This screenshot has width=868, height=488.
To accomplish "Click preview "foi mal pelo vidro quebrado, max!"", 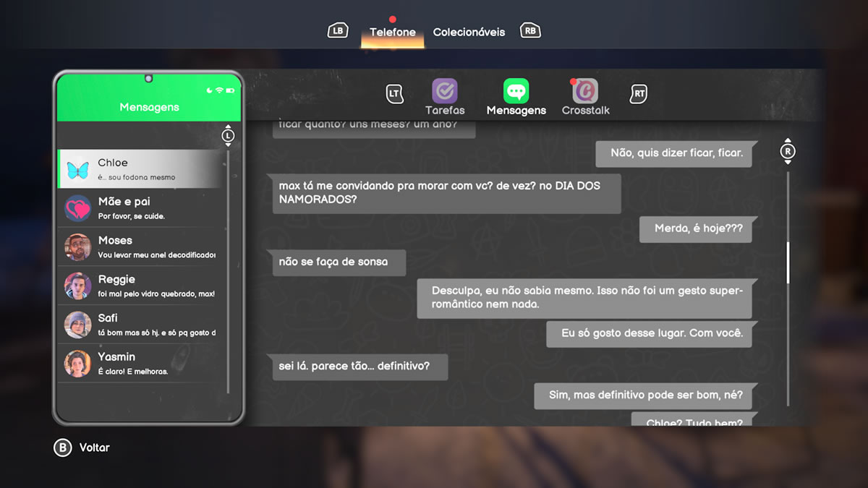I will pyautogui.click(x=156, y=294).
